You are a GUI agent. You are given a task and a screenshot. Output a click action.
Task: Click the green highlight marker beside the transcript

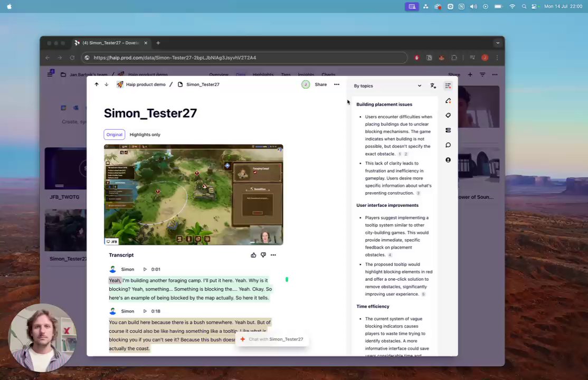point(287,280)
